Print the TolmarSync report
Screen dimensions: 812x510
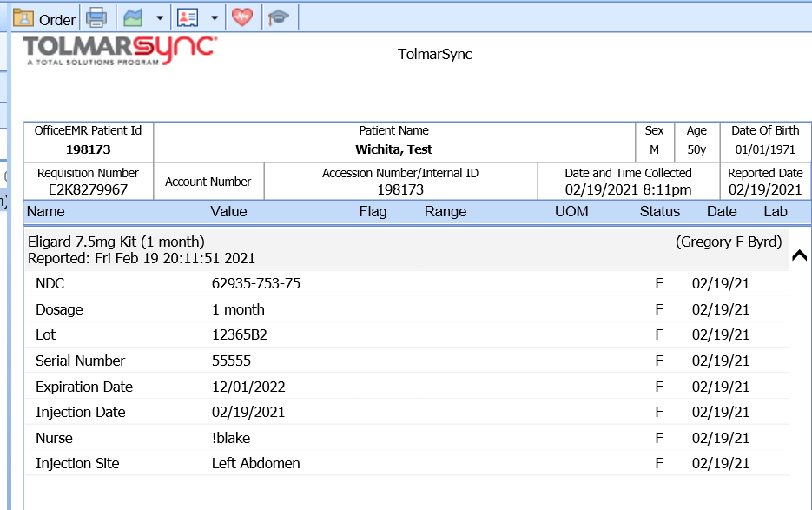[96, 18]
